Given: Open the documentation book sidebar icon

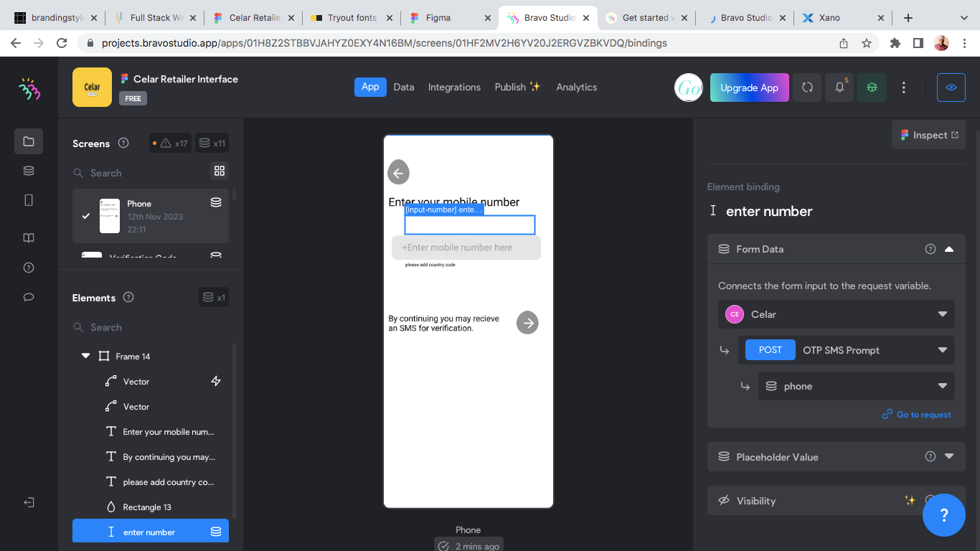Looking at the screenshot, I should pos(29,238).
